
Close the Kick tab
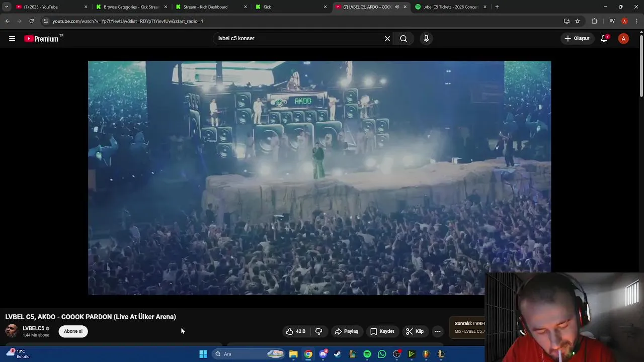326,7
